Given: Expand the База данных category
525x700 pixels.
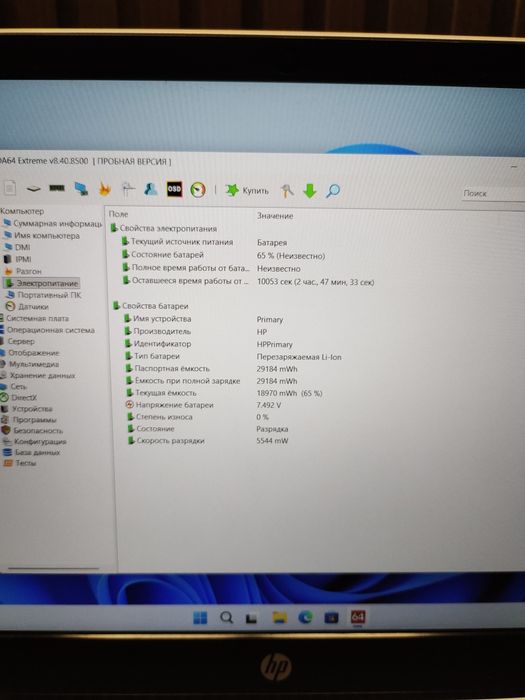Looking at the screenshot, I should pyautogui.click(x=30, y=452).
